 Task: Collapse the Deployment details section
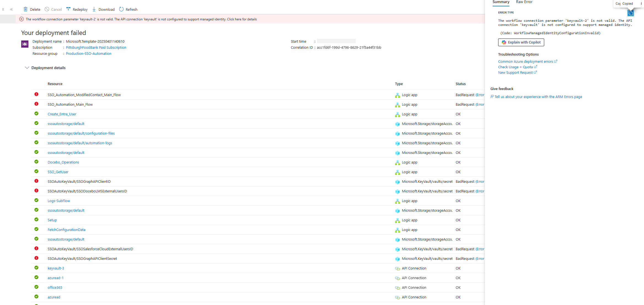27,68
